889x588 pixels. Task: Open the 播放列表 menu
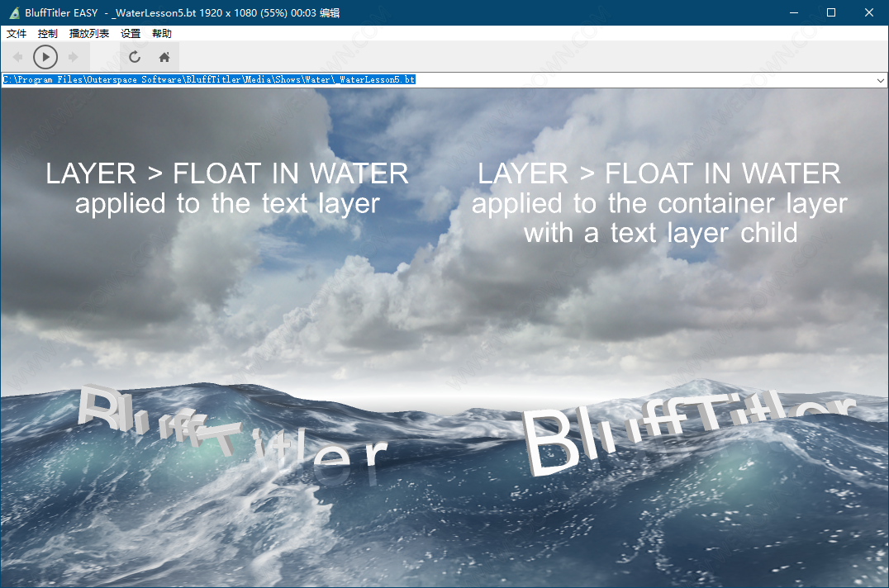tap(89, 33)
